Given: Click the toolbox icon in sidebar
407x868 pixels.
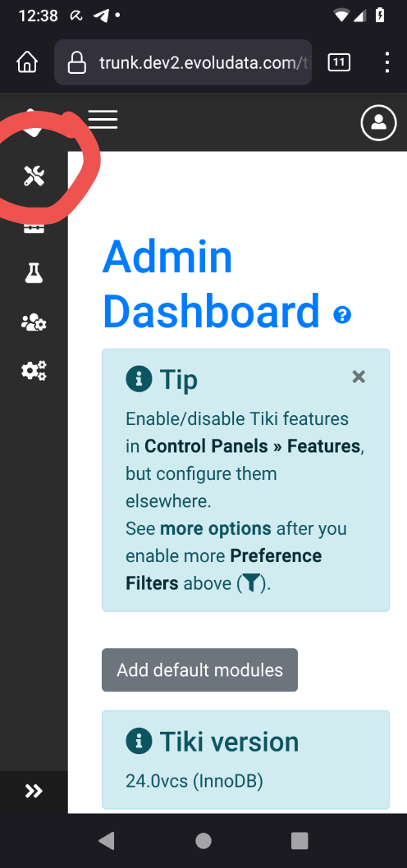Looking at the screenshot, I should 34,227.
